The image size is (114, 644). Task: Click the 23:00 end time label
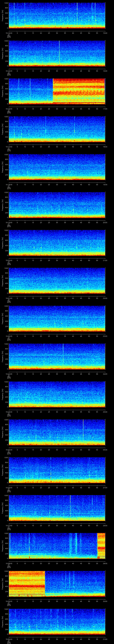click(x=105, y=336)
